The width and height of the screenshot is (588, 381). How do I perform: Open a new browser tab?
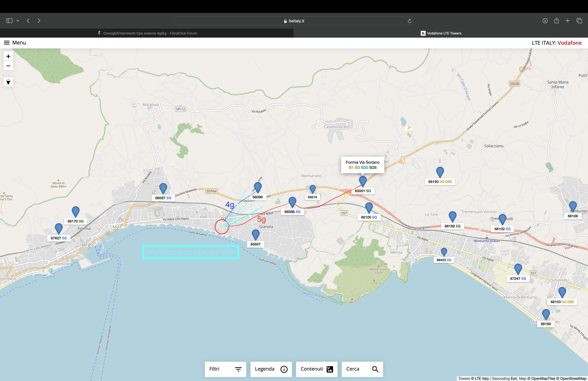[568, 21]
